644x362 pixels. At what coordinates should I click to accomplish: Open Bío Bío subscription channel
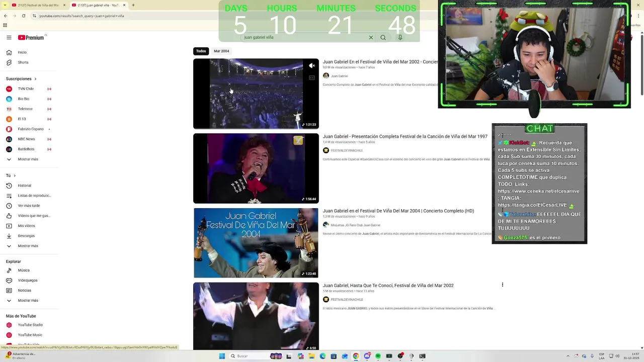coord(24,99)
